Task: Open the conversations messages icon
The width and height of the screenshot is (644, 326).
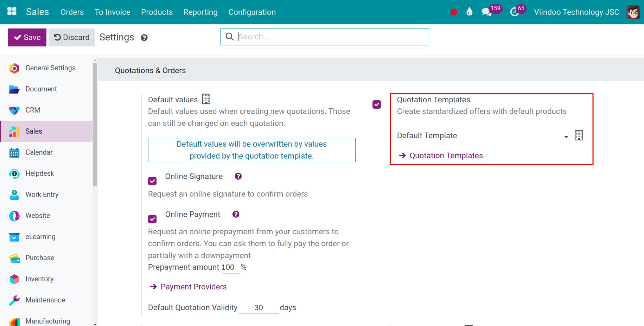Action: click(x=487, y=12)
